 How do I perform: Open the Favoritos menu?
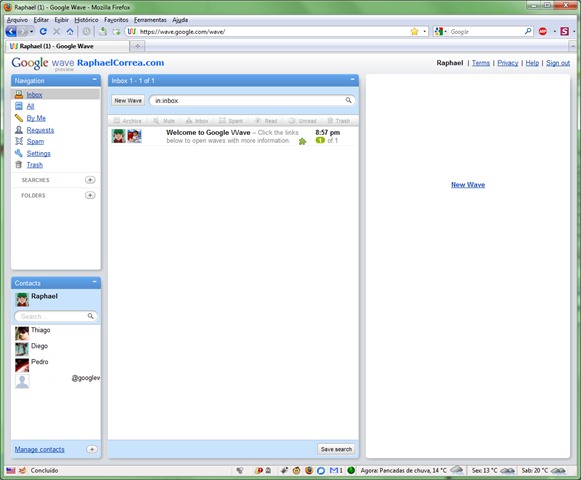116,20
